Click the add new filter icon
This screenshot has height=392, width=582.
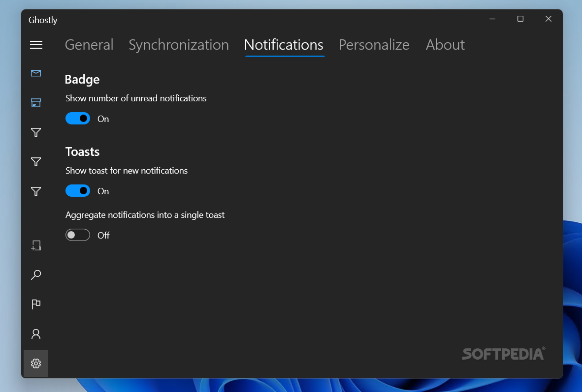(36, 245)
